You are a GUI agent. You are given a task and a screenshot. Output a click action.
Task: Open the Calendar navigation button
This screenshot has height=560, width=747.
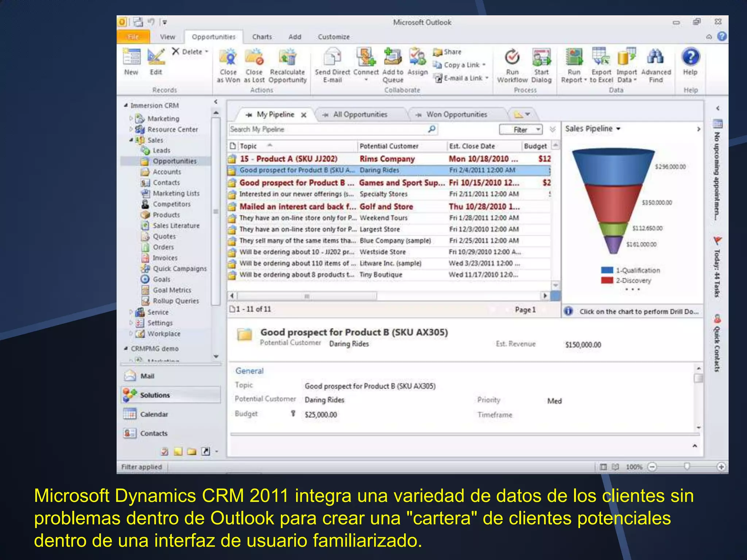tap(171, 414)
